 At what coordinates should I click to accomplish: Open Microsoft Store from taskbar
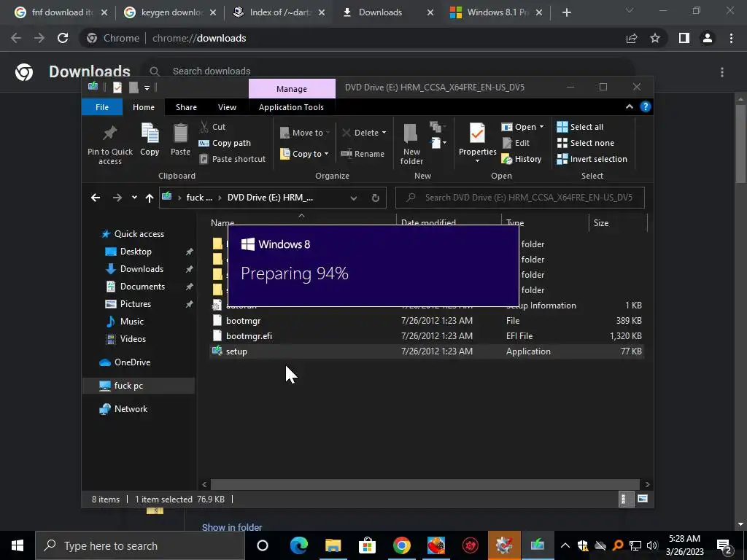point(368,545)
